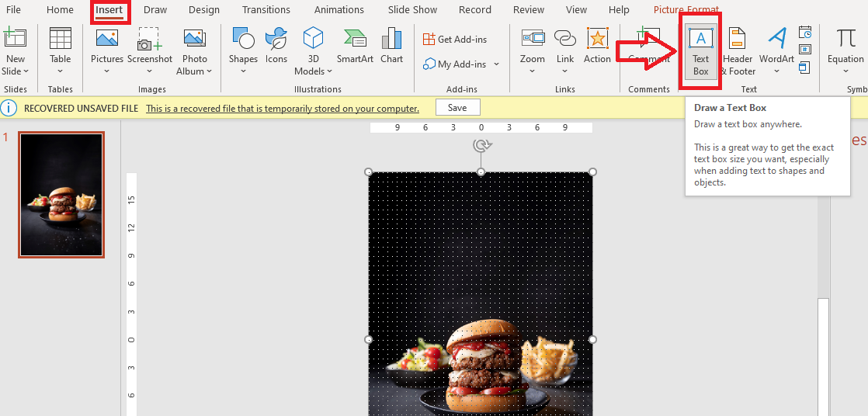Select slide 1 thumbnail
Viewport: 868px width, 416px height.
tap(61, 195)
